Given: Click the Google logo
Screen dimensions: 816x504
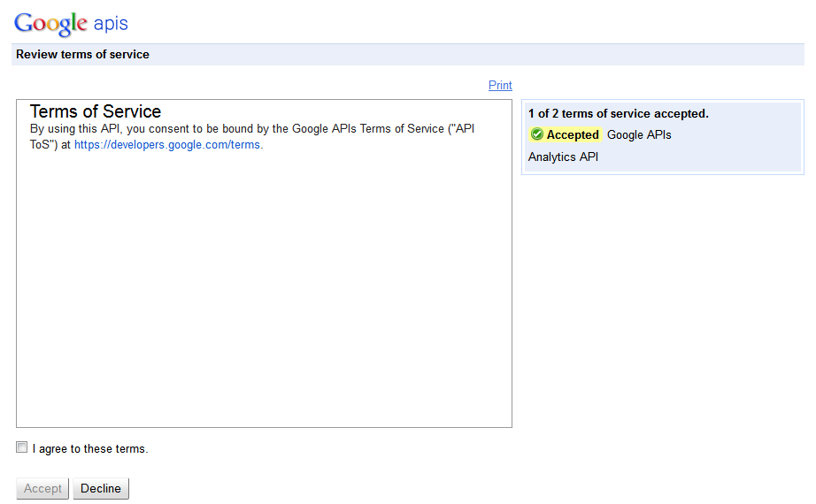Looking at the screenshot, I should click(x=50, y=24).
